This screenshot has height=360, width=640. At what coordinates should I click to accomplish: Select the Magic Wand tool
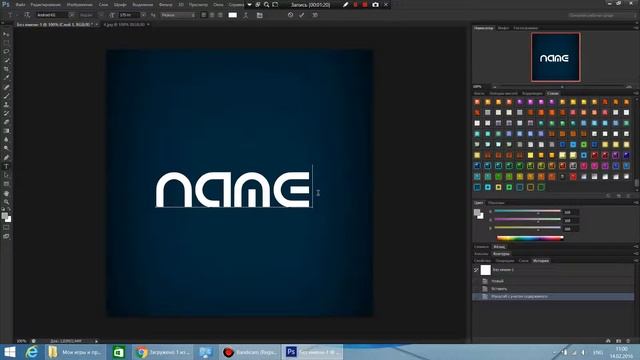coord(6,60)
